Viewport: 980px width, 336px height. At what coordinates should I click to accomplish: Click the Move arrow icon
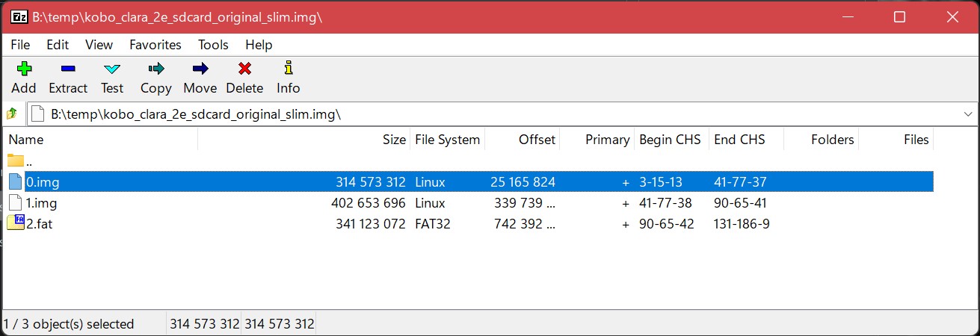tap(200, 69)
